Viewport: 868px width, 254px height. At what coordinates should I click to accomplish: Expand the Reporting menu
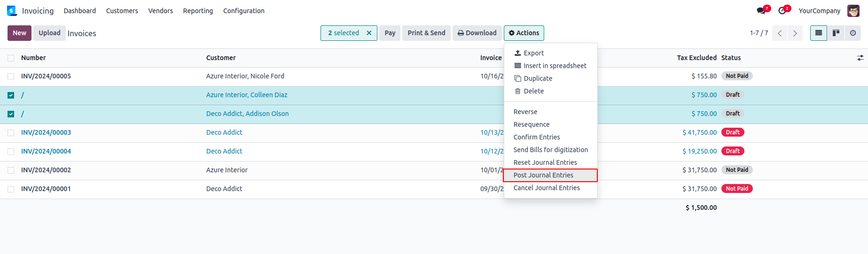[198, 11]
